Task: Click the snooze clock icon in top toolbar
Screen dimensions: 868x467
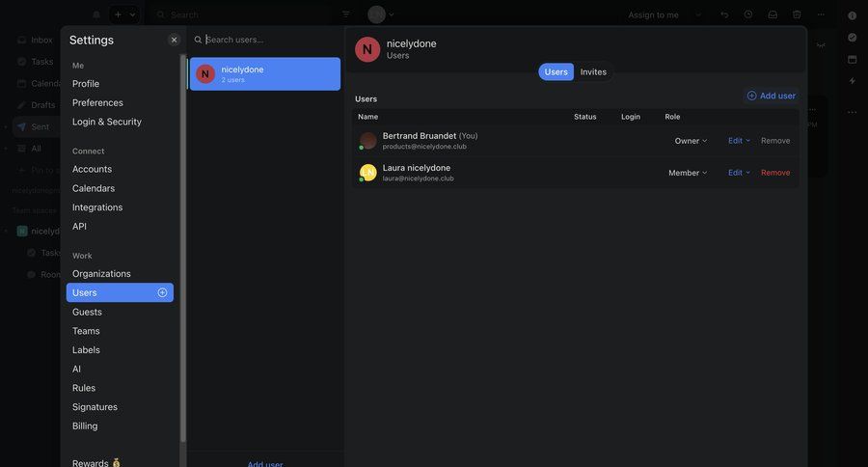Action: tap(747, 14)
